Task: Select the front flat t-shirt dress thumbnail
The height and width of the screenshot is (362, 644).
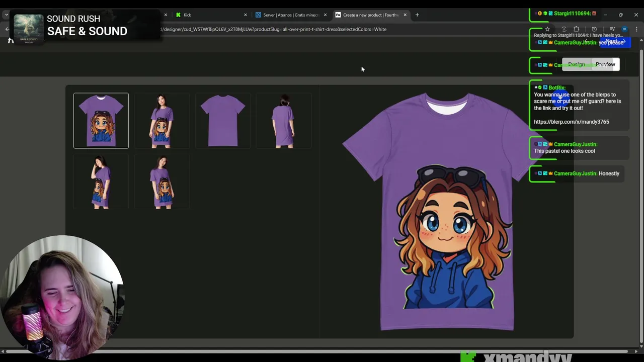Action: 101,121
